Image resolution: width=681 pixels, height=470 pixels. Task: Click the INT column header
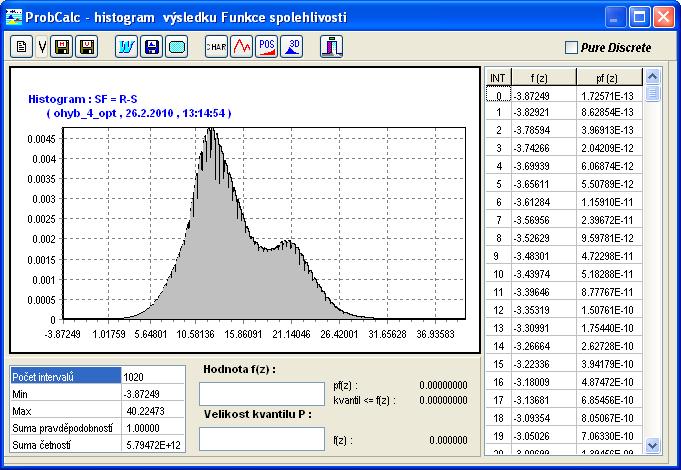(x=498, y=78)
